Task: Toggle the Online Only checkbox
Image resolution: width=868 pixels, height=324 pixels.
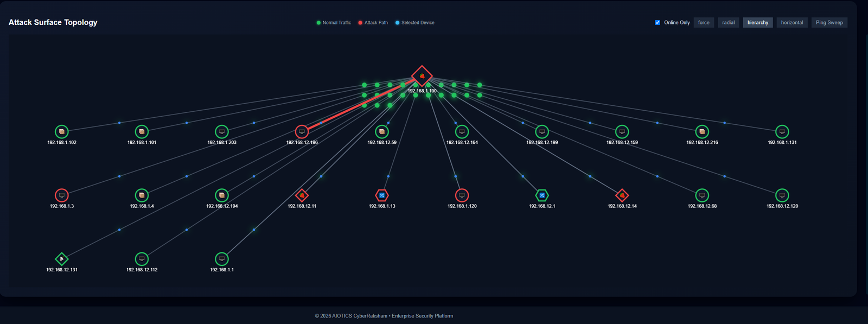Action: [658, 22]
